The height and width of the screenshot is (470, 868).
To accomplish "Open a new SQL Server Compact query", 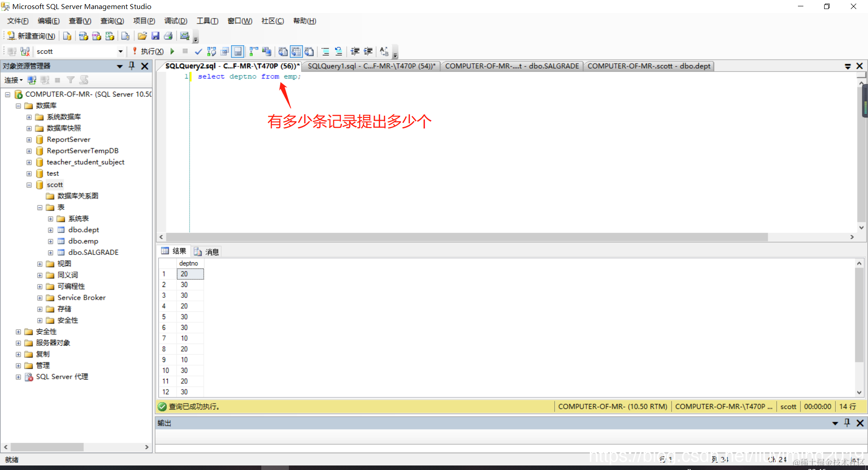I will [126, 36].
